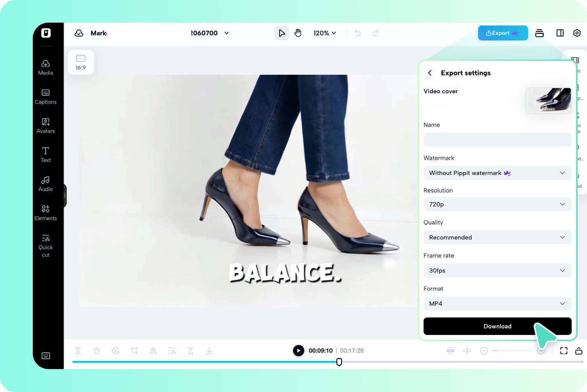Screen dimensions: 587x392
Task: Click the Video cover label
Action: 441,91
